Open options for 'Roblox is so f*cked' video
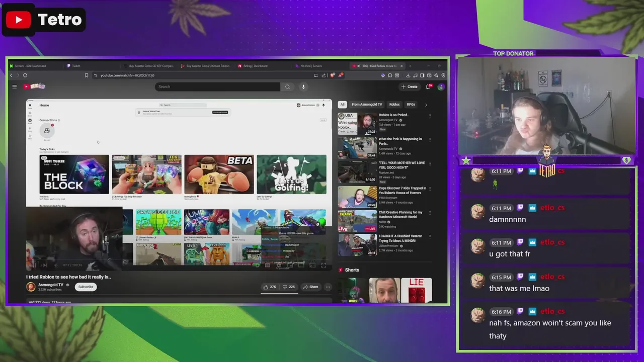This screenshot has height=362, width=644. (430, 116)
